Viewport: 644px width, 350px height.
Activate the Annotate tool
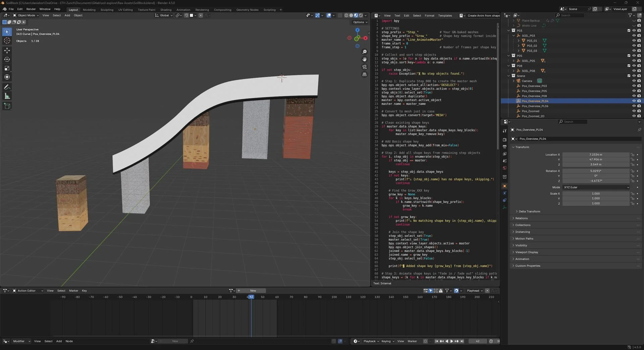(7, 87)
